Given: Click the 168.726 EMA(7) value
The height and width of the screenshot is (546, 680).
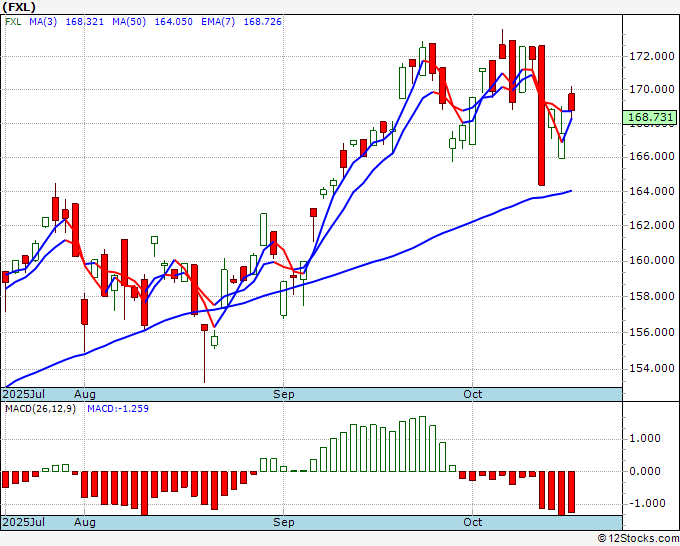Looking at the screenshot, I should coord(262,22).
